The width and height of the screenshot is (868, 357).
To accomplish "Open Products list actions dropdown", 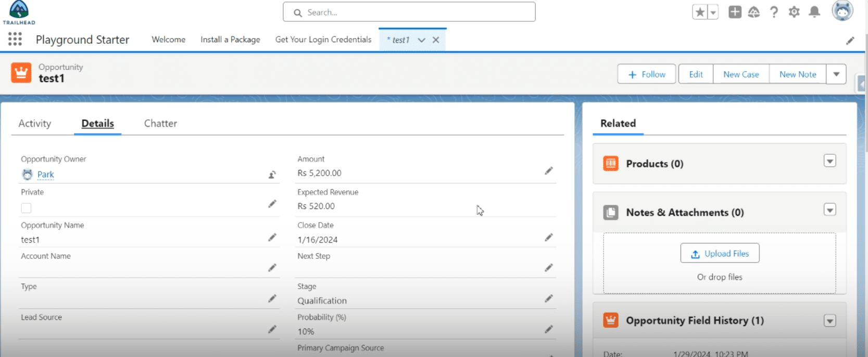I will [830, 161].
